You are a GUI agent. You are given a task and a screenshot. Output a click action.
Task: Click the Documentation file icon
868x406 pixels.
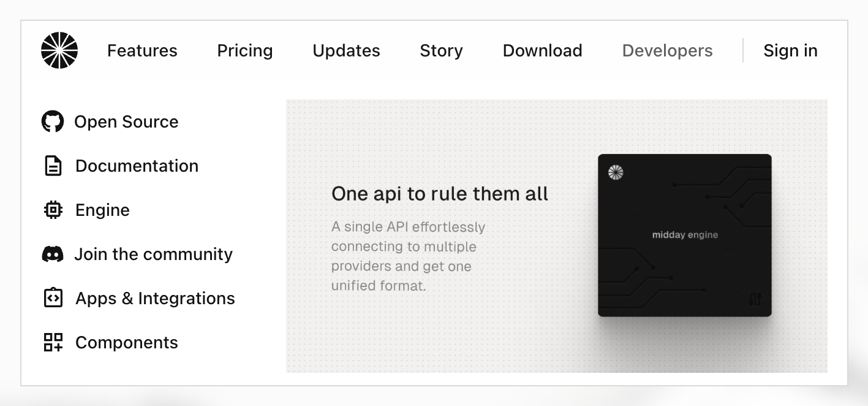pos(53,166)
